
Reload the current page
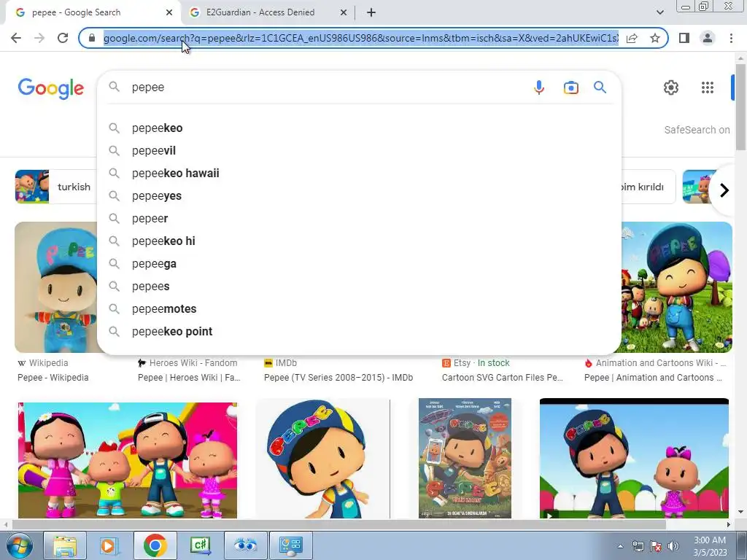click(63, 38)
